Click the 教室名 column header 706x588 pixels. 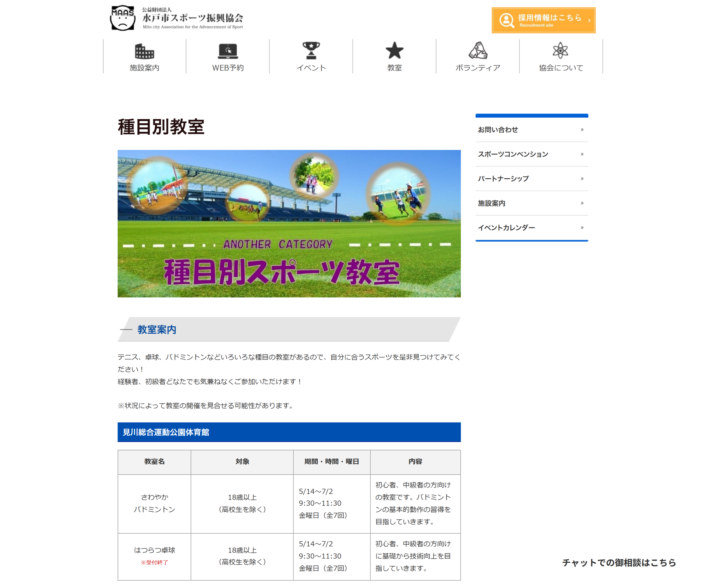[154, 462]
